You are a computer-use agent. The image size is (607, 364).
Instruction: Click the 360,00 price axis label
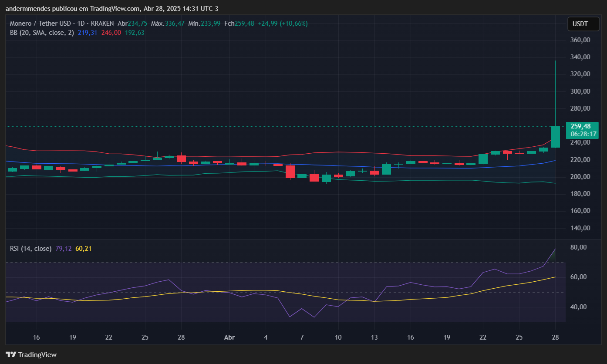(x=580, y=40)
